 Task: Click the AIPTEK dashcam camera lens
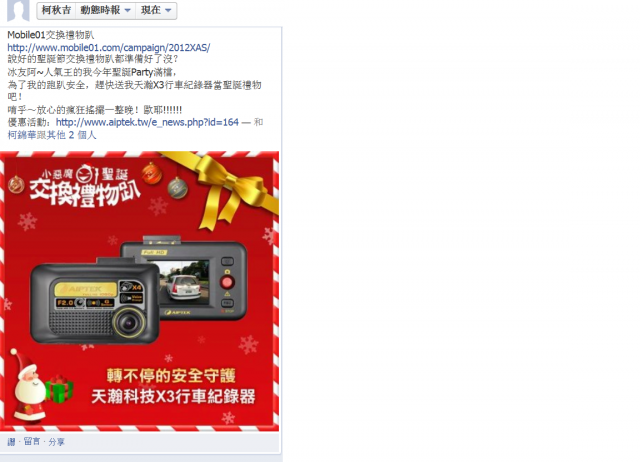(x=129, y=323)
